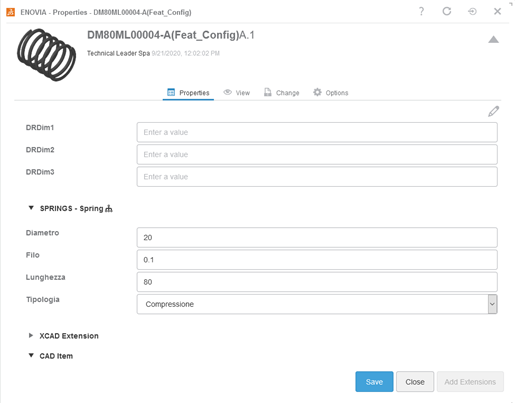Click the ENOVIA app logo icon
The width and height of the screenshot is (515, 403).
pyautogui.click(x=10, y=12)
